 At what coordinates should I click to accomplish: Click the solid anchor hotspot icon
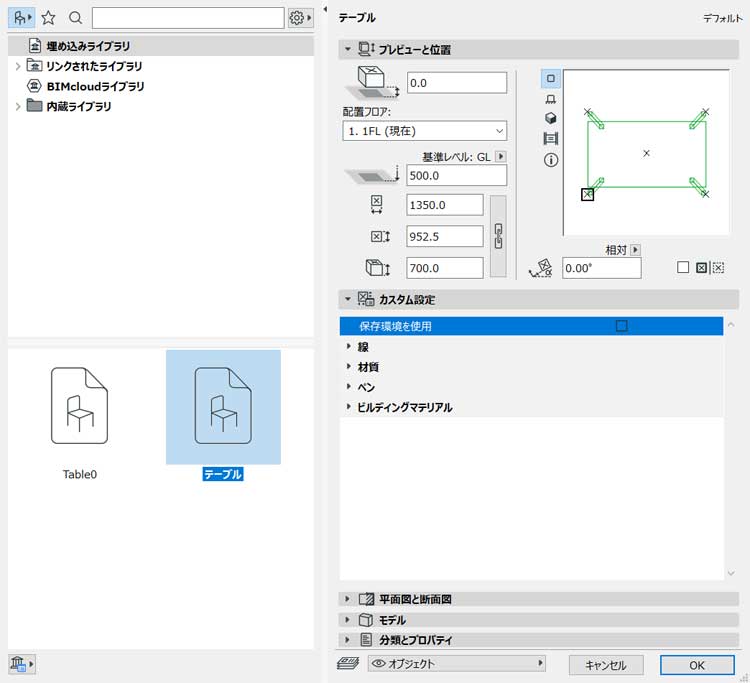coord(701,267)
